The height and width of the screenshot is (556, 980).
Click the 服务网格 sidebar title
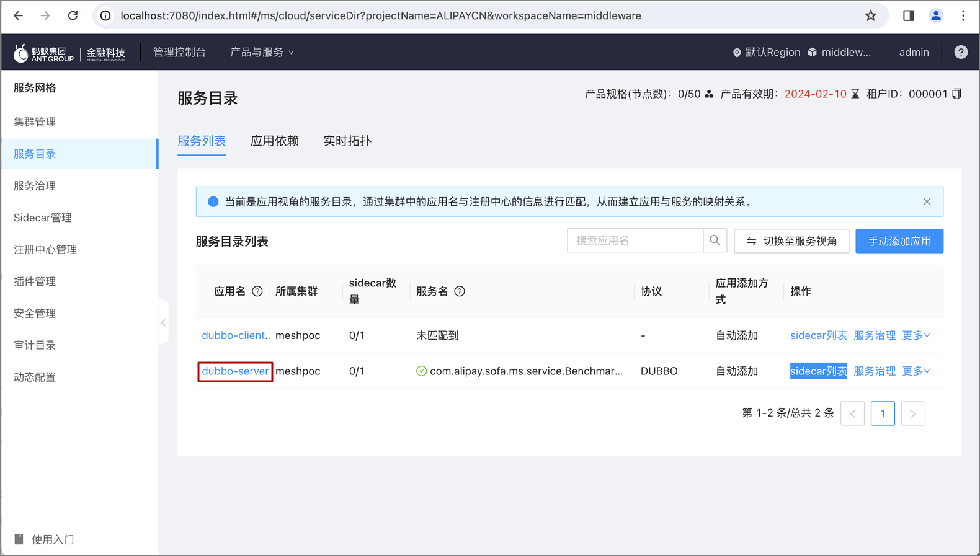click(35, 88)
